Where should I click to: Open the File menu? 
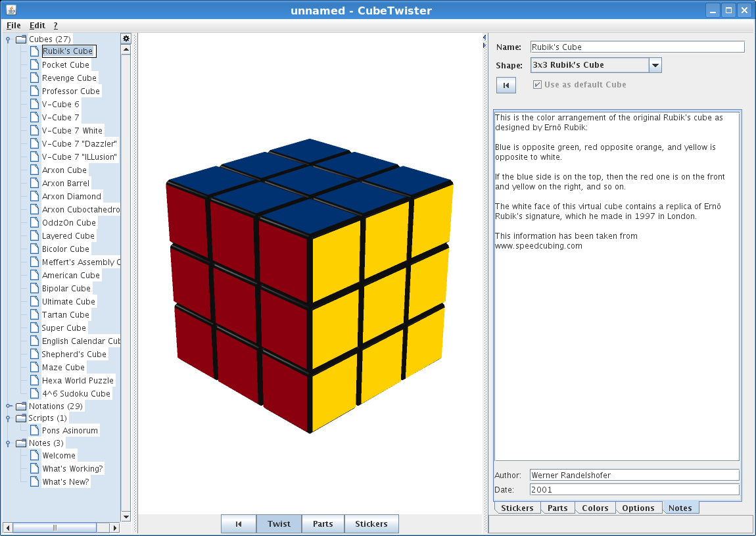(x=14, y=26)
